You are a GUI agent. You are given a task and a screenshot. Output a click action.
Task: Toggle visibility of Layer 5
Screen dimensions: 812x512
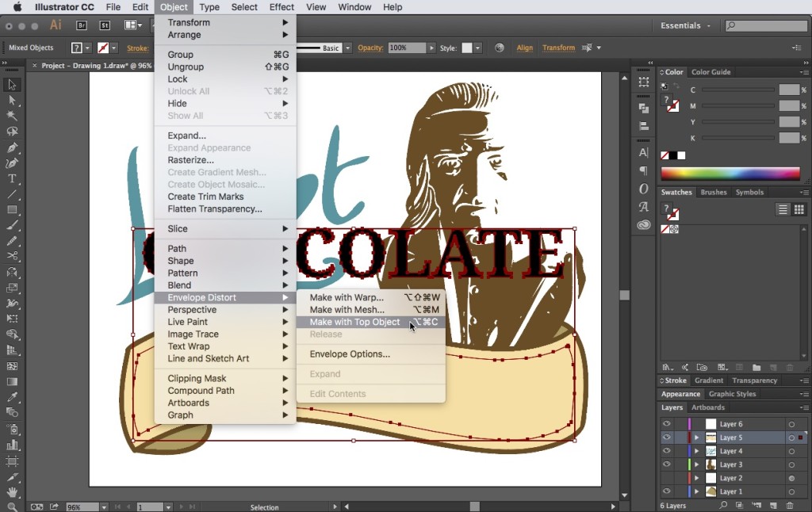click(x=666, y=437)
